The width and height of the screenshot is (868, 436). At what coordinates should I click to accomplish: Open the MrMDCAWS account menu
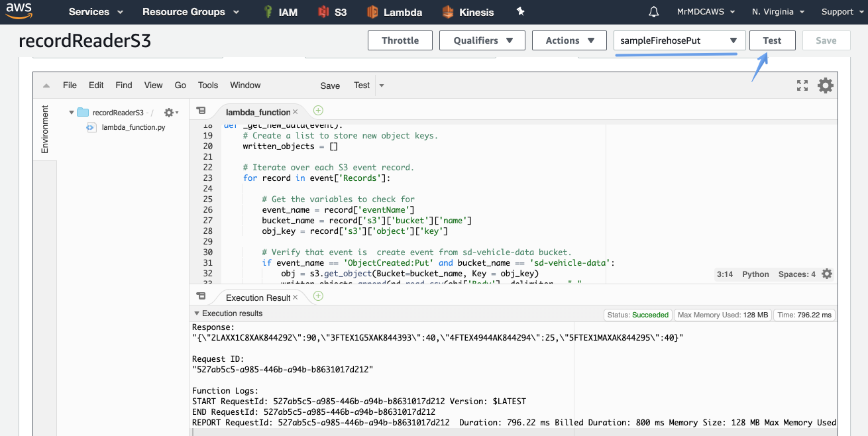(x=708, y=12)
